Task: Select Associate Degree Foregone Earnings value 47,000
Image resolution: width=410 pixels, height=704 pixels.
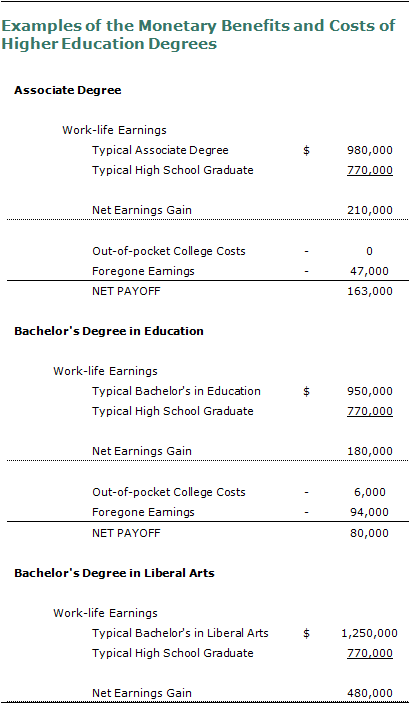Action: pos(370,271)
